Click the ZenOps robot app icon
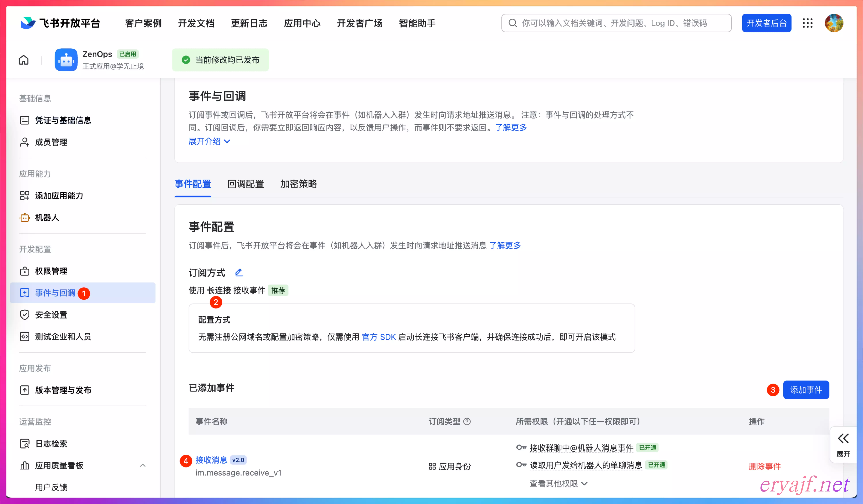Image resolution: width=863 pixels, height=504 pixels. 66,60
